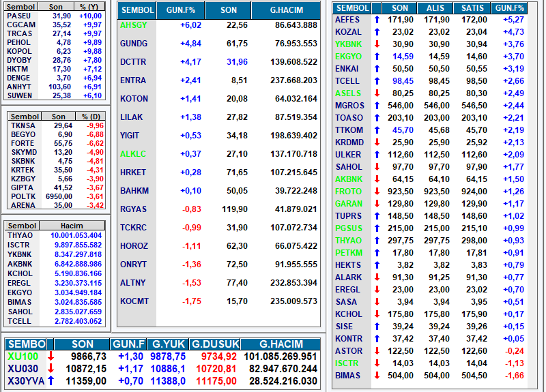Click TTKOM last price 45,70
The width and height of the screenshot is (546, 392).
(403, 130)
